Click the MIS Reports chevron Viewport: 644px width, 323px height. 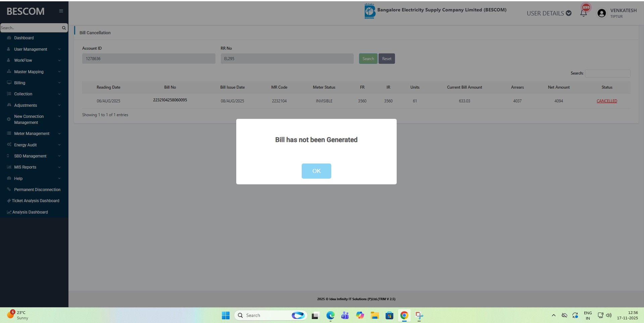[x=59, y=167]
